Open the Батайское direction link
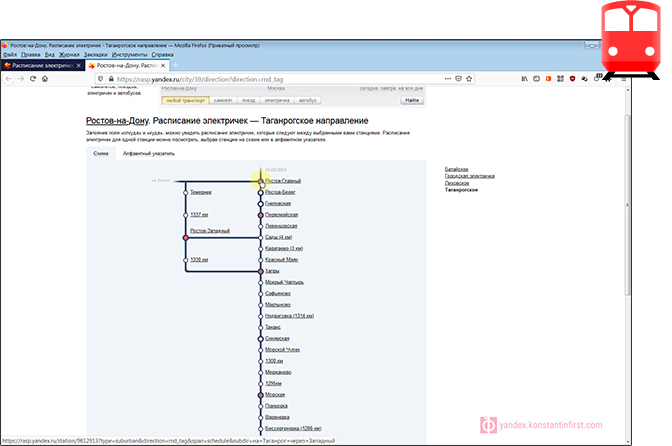 pos(456,169)
